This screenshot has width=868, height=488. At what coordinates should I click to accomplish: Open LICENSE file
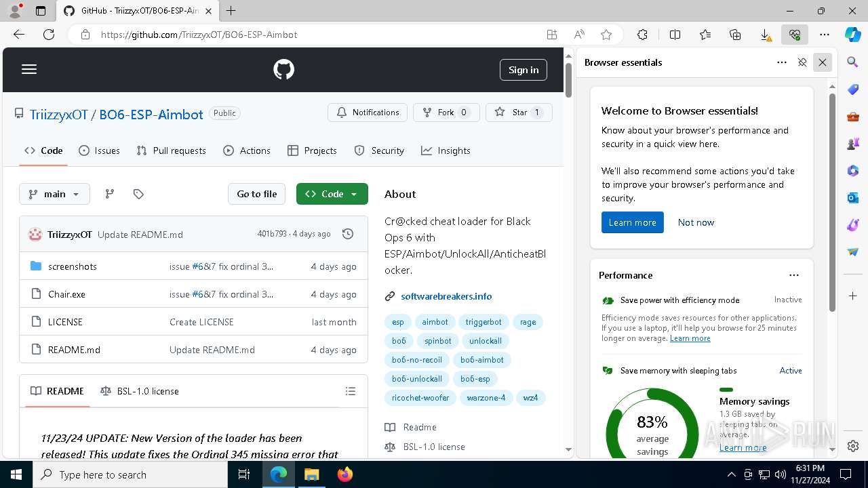tap(65, 322)
